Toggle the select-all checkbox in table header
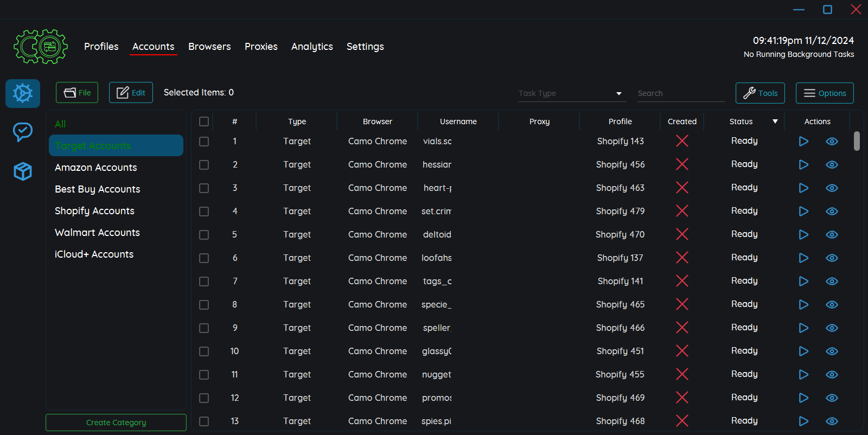 tap(204, 121)
